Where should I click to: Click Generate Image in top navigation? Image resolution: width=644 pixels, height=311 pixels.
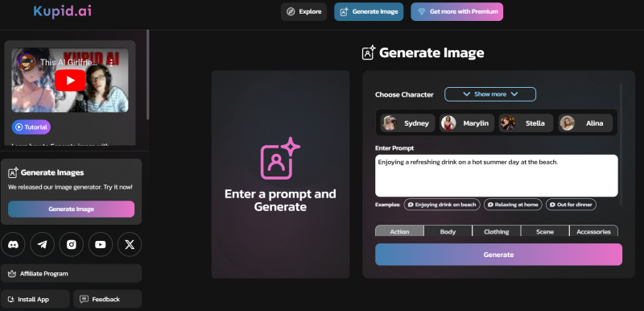(x=369, y=11)
